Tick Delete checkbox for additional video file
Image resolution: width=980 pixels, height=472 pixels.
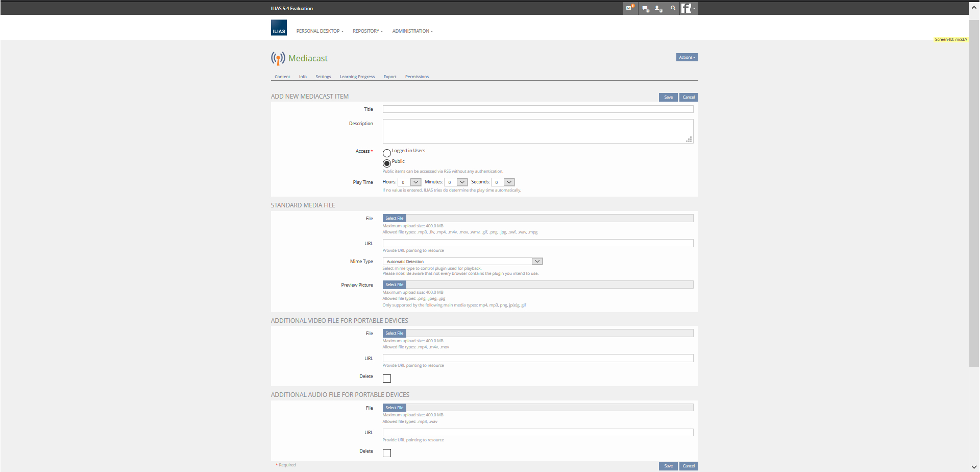coord(387,379)
